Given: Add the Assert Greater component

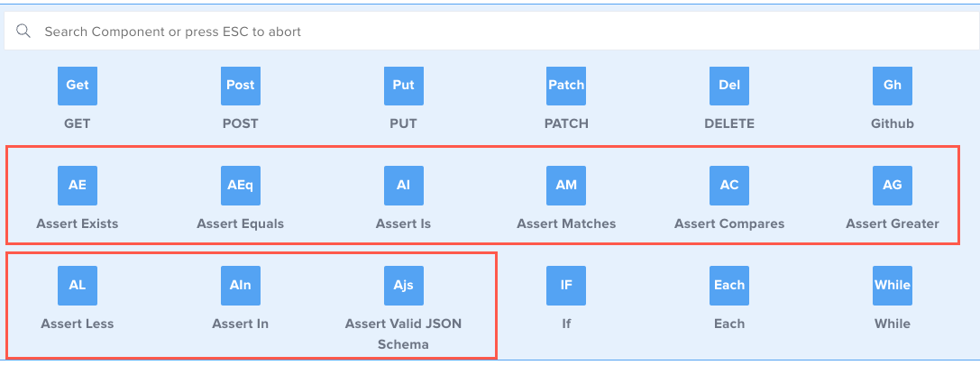Looking at the screenshot, I should [x=892, y=186].
